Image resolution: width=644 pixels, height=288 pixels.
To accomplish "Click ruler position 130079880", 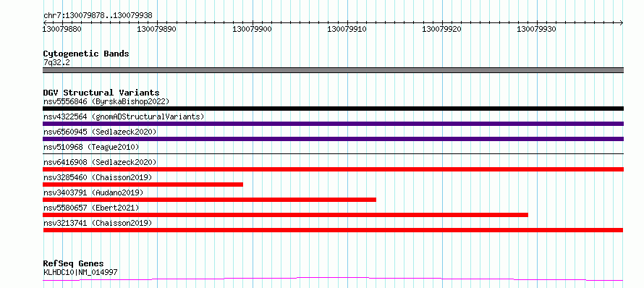I will pyautogui.click(x=62, y=29).
